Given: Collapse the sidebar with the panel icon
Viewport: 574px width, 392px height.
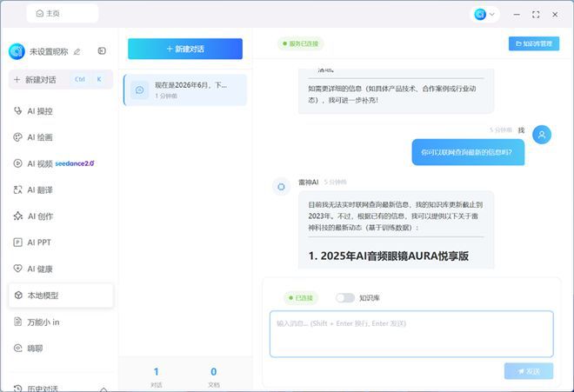Looking at the screenshot, I should click(x=102, y=51).
